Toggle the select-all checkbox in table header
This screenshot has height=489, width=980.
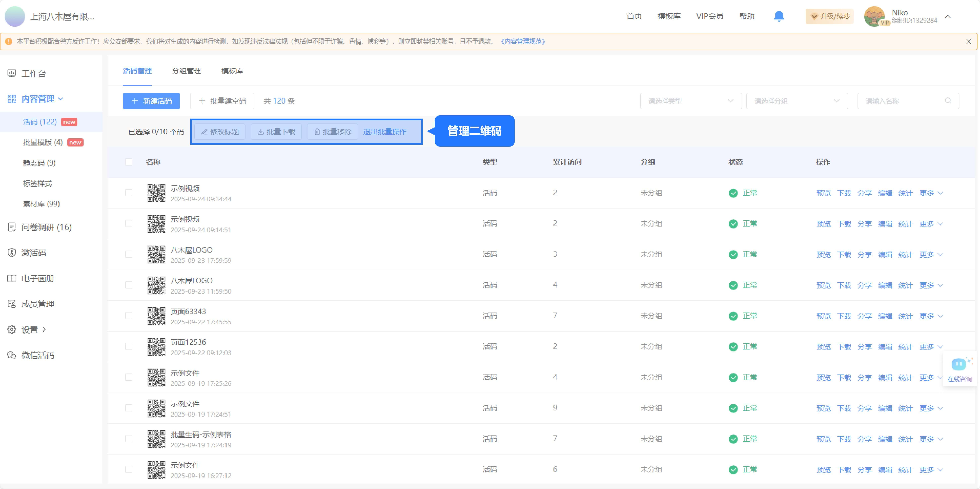(x=129, y=162)
